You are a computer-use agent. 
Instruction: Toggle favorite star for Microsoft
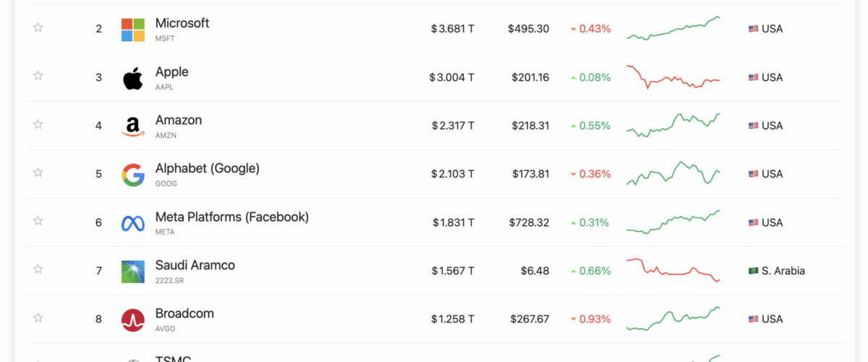click(x=38, y=28)
